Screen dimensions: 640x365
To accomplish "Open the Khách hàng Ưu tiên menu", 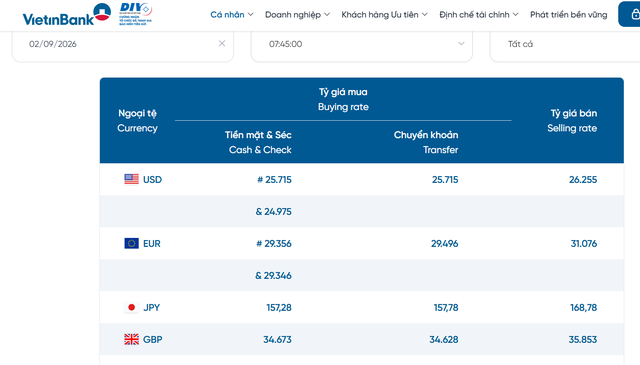I will pyautogui.click(x=384, y=15).
